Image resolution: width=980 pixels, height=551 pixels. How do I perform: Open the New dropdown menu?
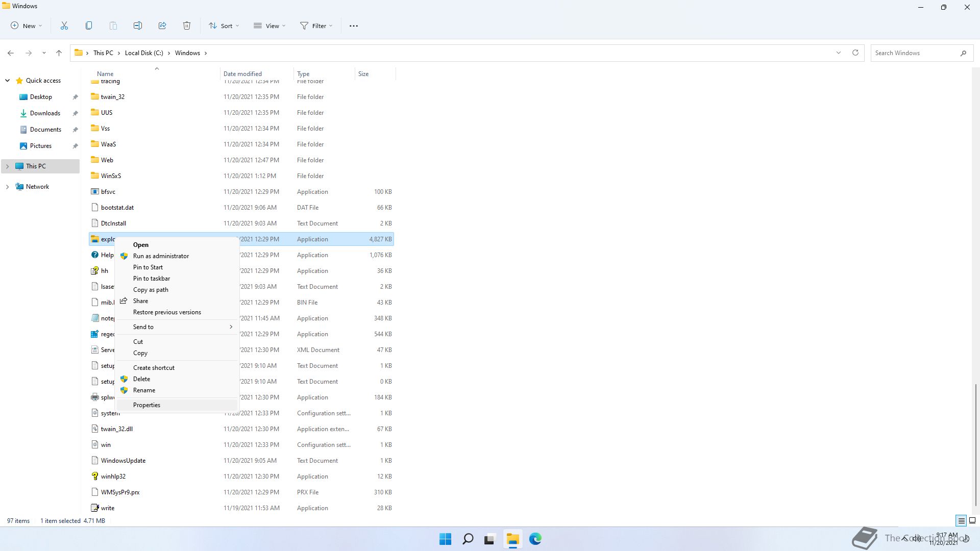(x=27, y=26)
